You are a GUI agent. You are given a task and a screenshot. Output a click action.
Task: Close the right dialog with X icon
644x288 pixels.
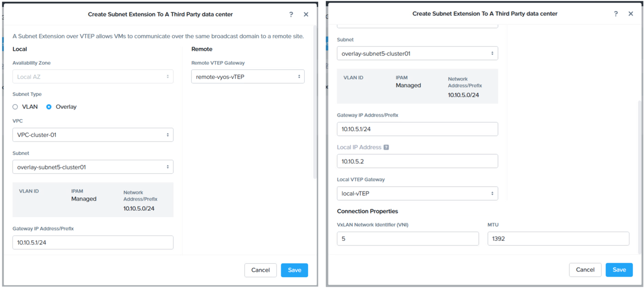tap(631, 14)
